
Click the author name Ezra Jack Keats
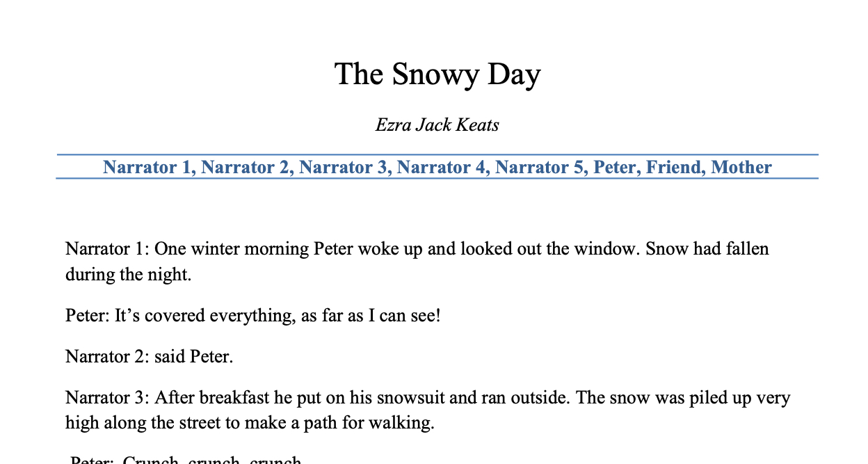click(437, 125)
